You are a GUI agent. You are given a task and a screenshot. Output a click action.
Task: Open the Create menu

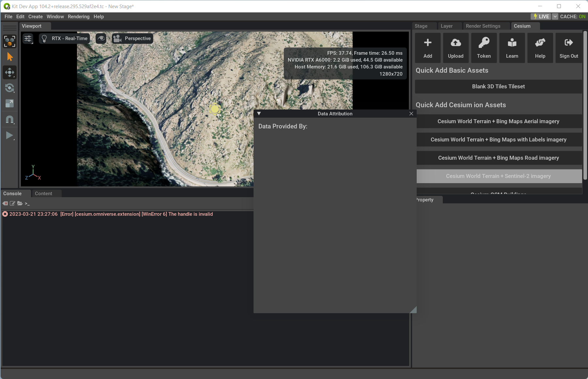tap(36, 17)
